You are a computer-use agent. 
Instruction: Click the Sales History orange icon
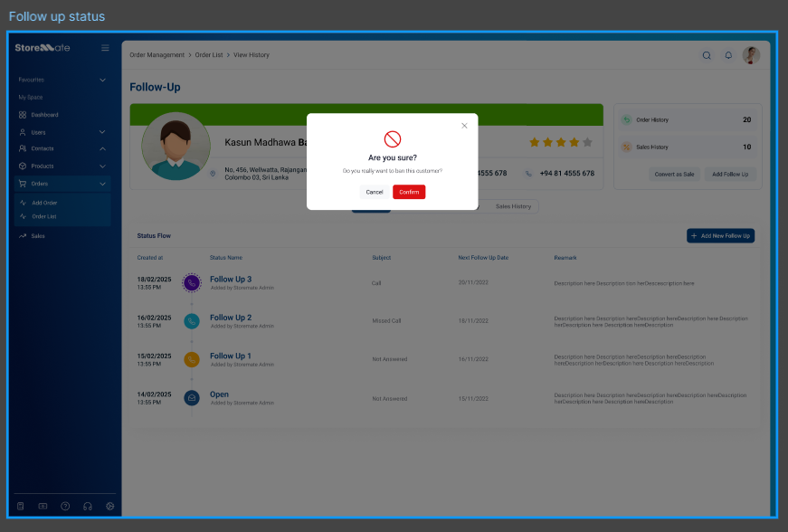click(626, 147)
